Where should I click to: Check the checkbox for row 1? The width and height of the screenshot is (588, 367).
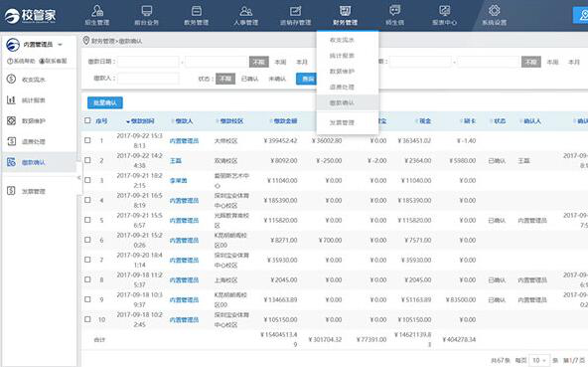pos(87,140)
